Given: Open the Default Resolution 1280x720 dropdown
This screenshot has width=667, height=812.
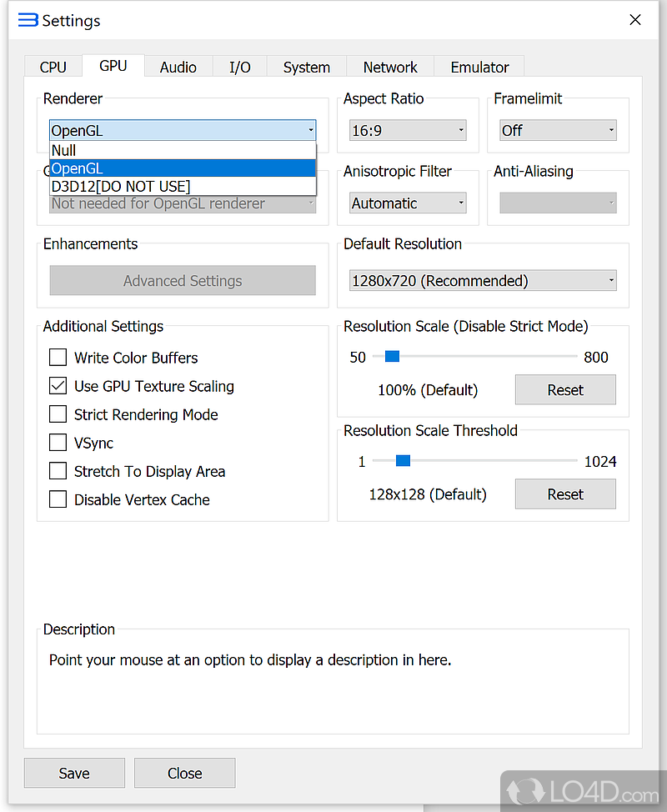Looking at the screenshot, I should point(483,280).
